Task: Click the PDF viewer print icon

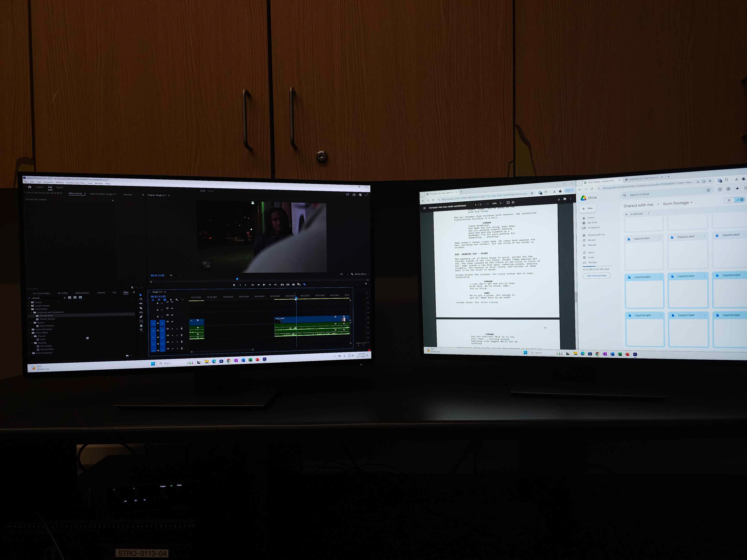Action: [x=565, y=199]
